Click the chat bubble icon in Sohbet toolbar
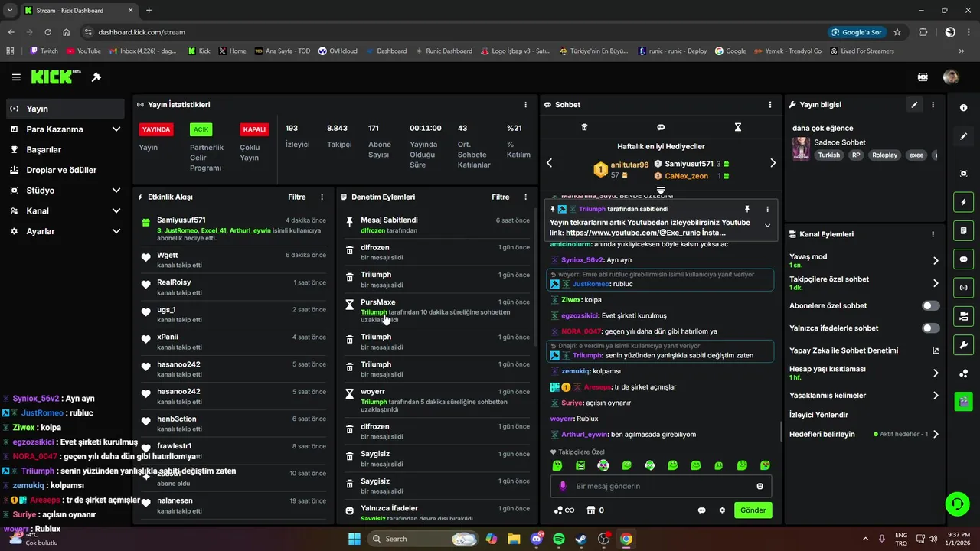The width and height of the screenshot is (980, 551). [661, 127]
